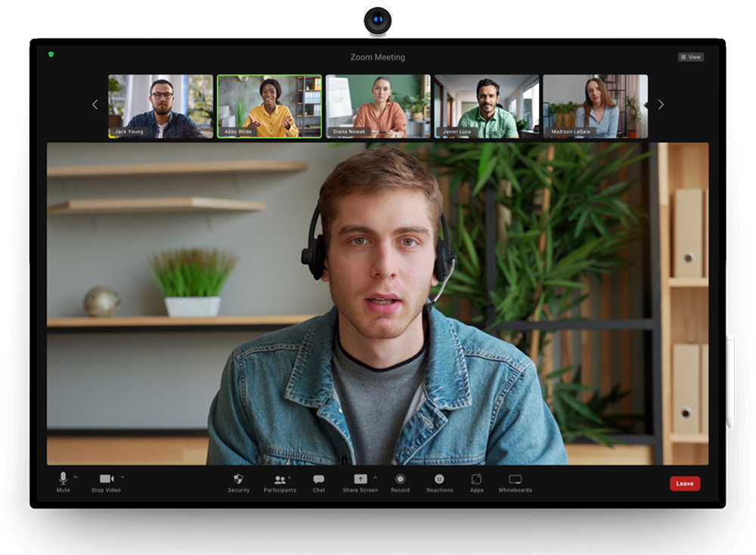Image resolution: width=756 pixels, height=555 pixels.
Task: Select Madison LeSale's video thumbnail
Action: pos(596,106)
